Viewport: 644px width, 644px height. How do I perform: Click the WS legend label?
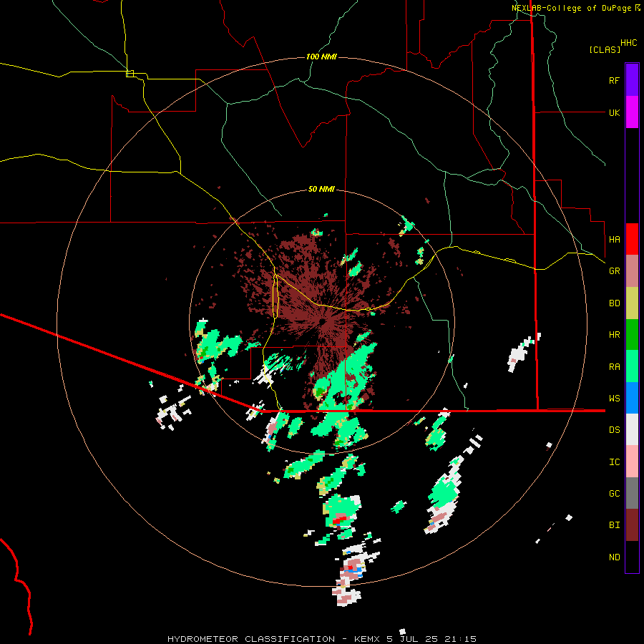coord(614,398)
